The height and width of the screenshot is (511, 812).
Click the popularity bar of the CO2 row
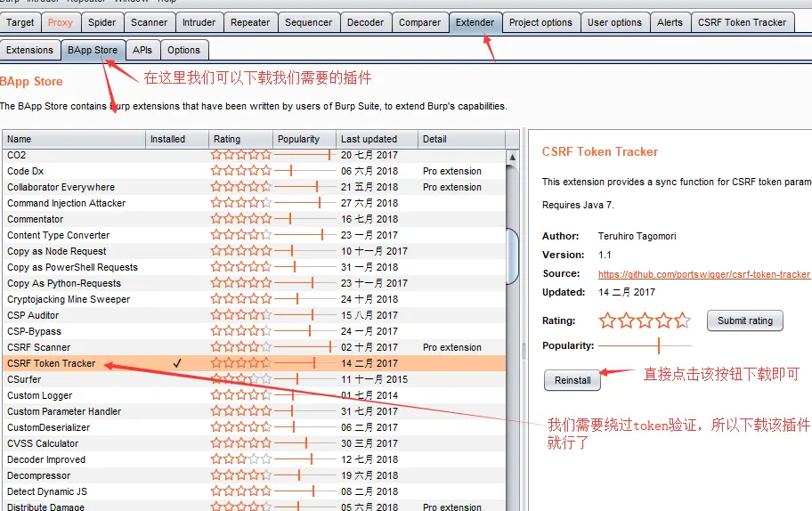click(x=304, y=155)
